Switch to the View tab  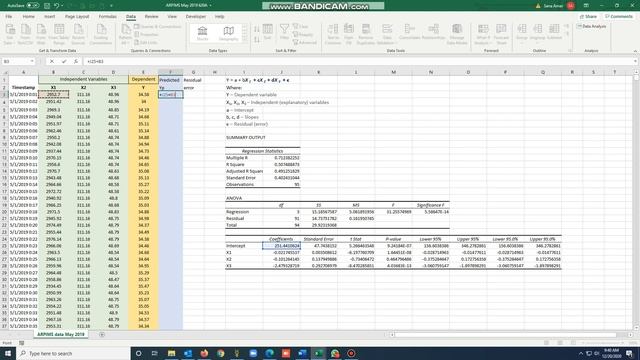tap(172, 17)
